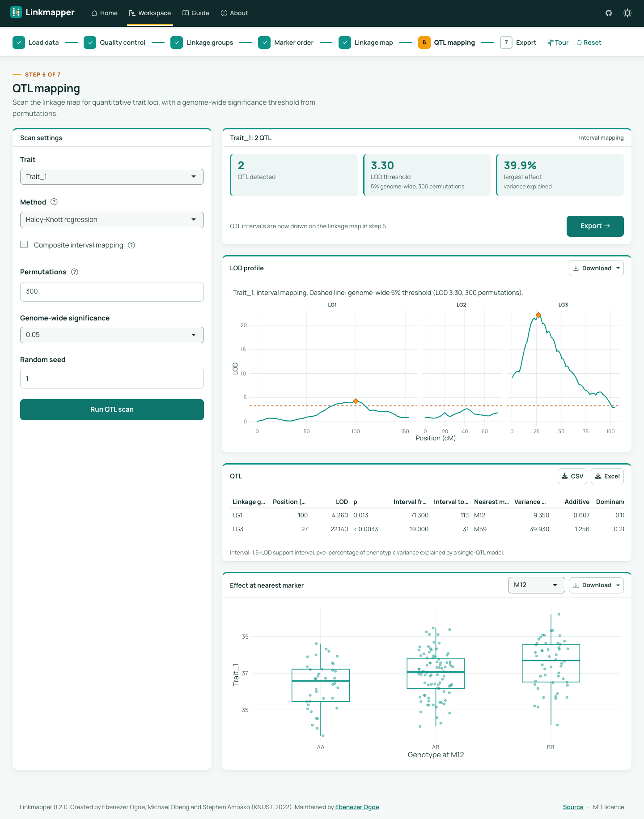Image resolution: width=644 pixels, height=819 pixels.
Task: Click the Quality control step checkmark
Action: pyautogui.click(x=90, y=43)
